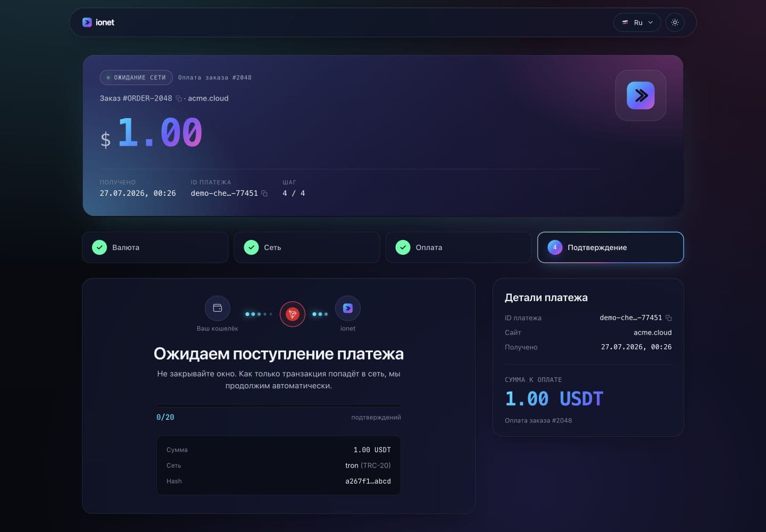Click the ОЖИДАНИЕ СЕТИ status badge
The width and height of the screenshot is (766, 532).
[136, 77]
